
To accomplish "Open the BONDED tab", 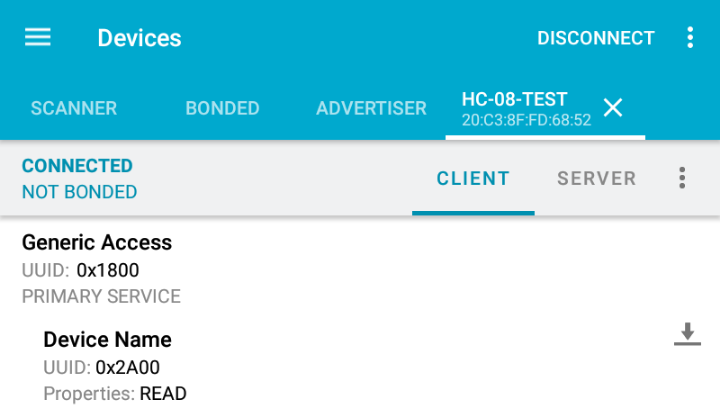I will tap(222, 108).
